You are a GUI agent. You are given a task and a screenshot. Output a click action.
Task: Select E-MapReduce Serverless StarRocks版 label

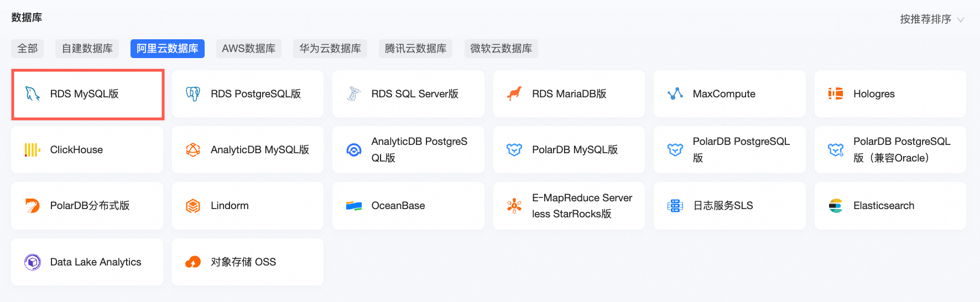tap(582, 206)
